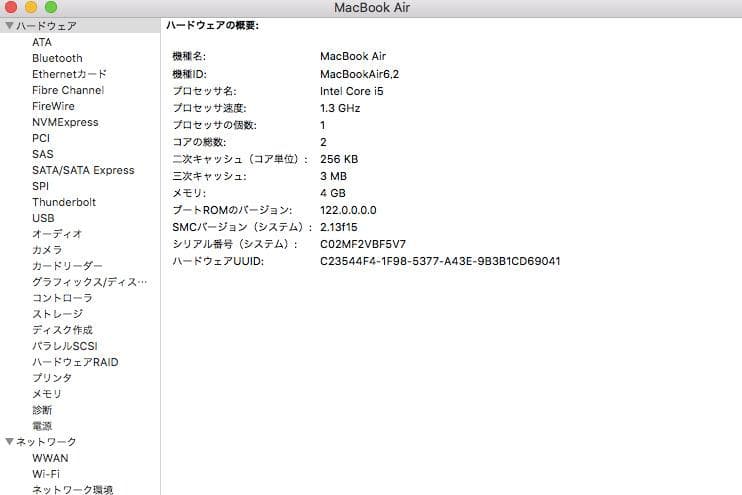Select SAS in the sidebar
Image resolution: width=742 pixels, height=495 pixels.
coord(43,154)
